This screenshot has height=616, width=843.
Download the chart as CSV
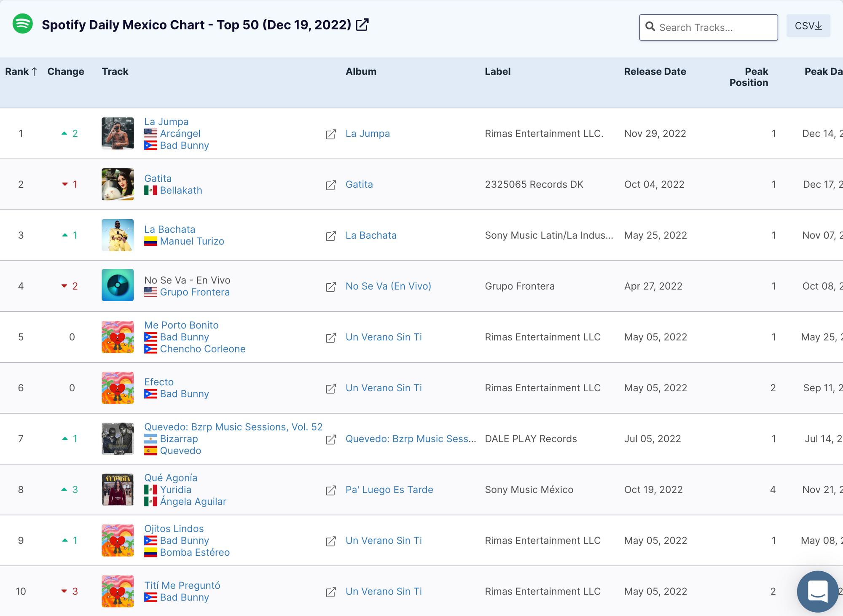(x=808, y=26)
